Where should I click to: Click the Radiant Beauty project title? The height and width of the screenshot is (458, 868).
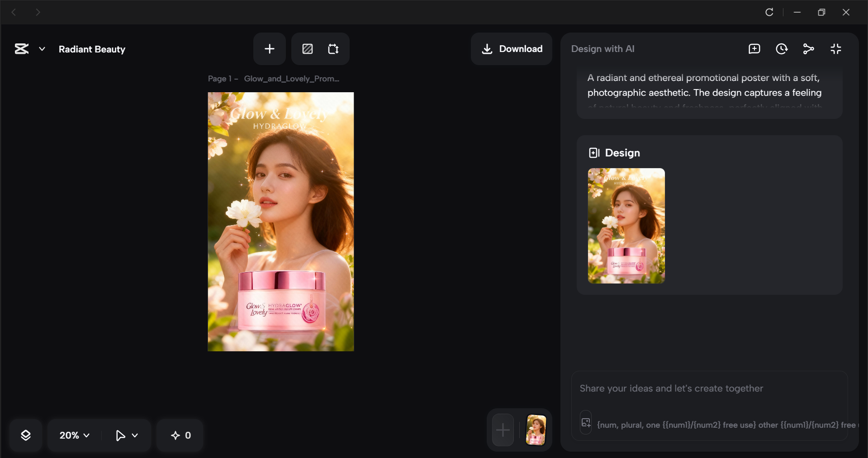[92, 49]
